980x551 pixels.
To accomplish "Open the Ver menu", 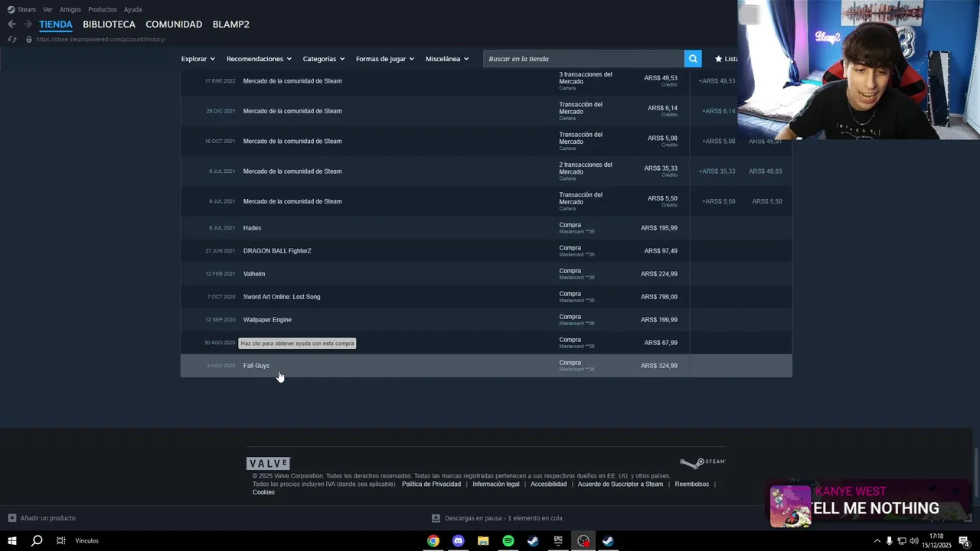I will [x=47, y=9].
